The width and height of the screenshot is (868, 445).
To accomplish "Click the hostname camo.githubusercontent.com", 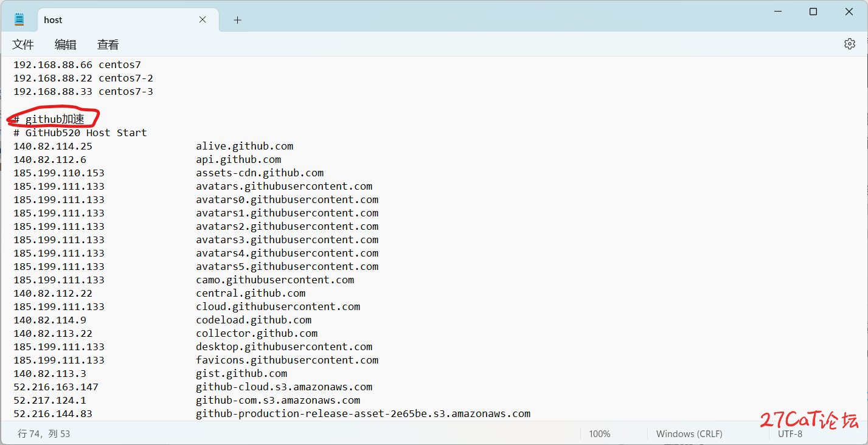I will (x=275, y=280).
